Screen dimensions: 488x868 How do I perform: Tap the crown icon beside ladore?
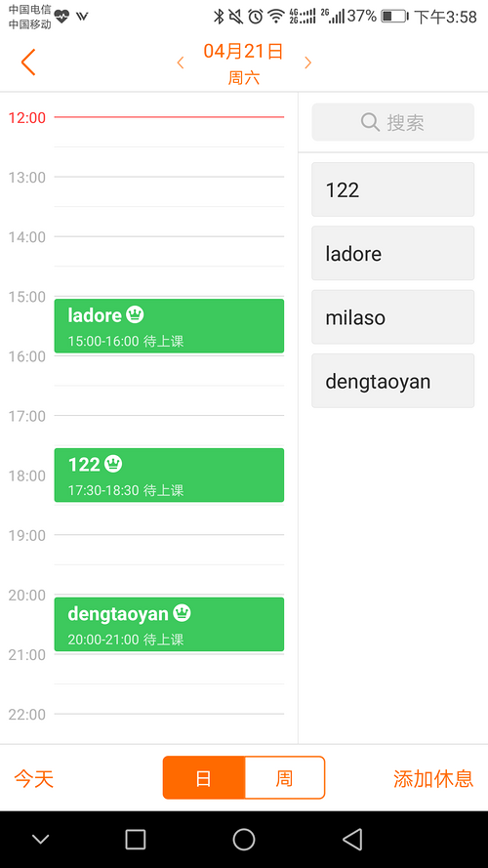[x=135, y=315]
